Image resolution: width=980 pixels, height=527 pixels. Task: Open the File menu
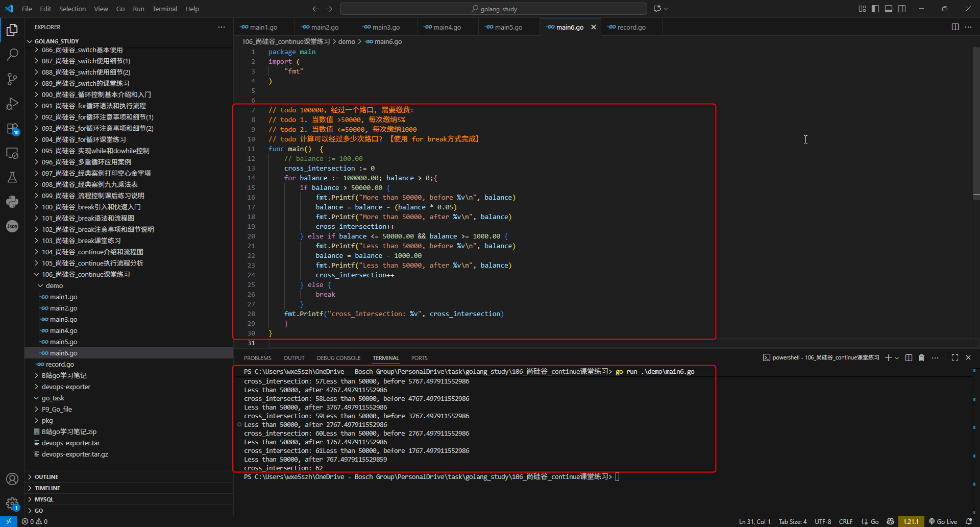point(27,9)
